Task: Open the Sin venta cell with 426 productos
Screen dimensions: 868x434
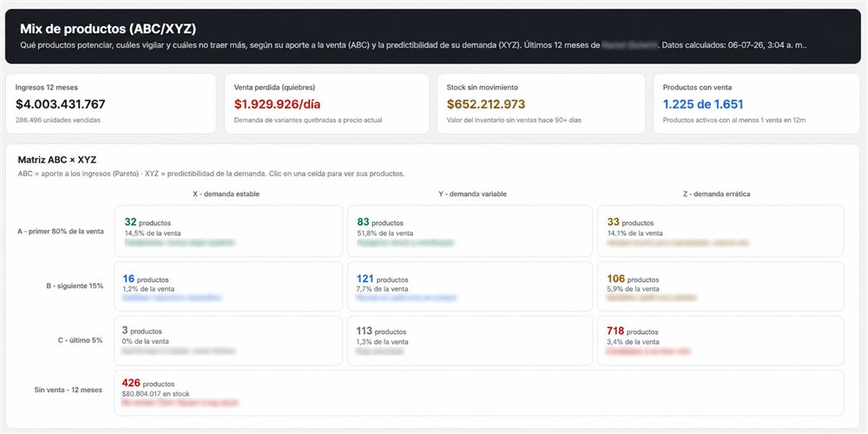Action: click(x=479, y=393)
